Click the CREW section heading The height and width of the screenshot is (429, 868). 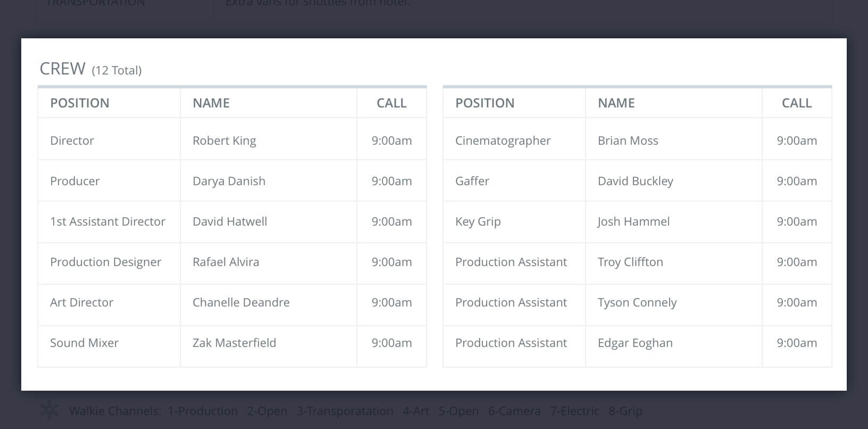coord(63,69)
